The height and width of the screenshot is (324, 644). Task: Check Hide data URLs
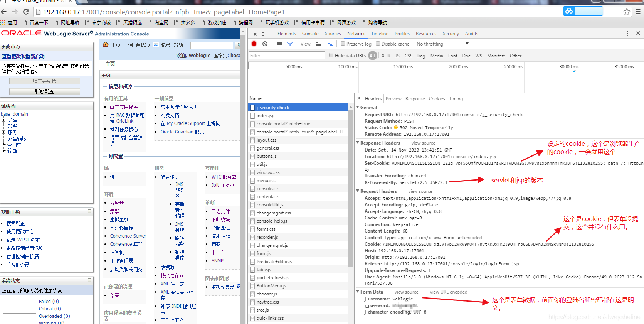coord(331,55)
